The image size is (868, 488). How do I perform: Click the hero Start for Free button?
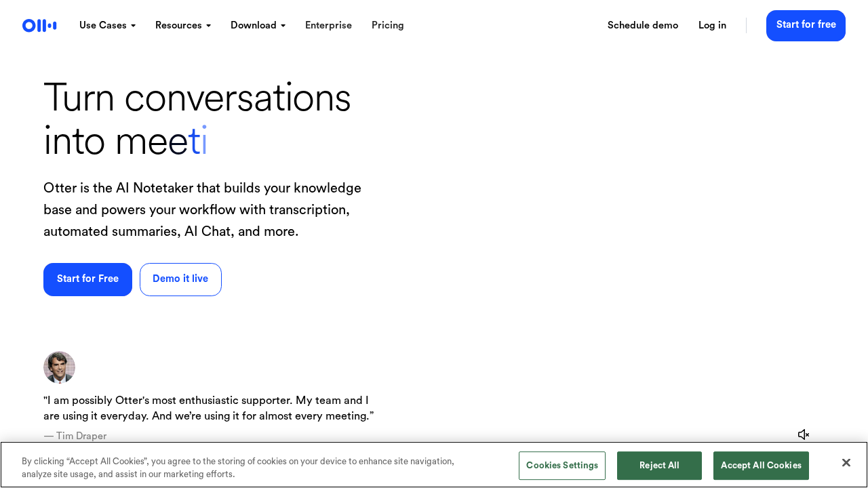click(x=87, y=279)
